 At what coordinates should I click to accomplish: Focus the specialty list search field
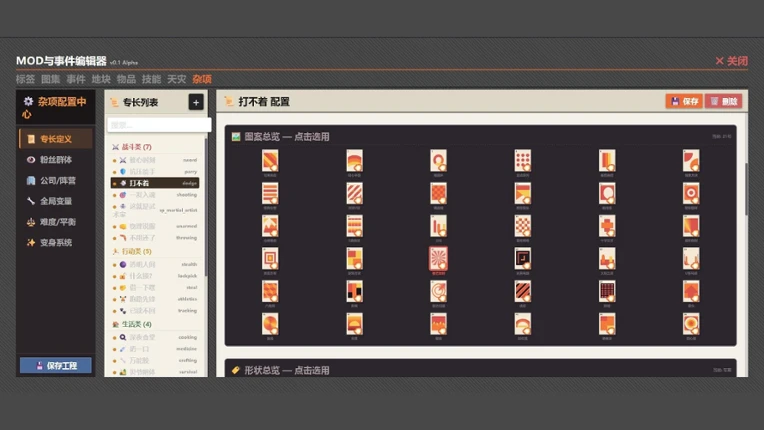(159, 125)
